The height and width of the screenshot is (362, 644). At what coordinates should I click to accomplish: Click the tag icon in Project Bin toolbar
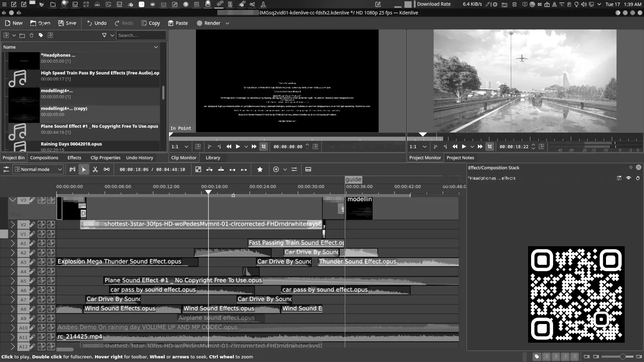[41, 35]
